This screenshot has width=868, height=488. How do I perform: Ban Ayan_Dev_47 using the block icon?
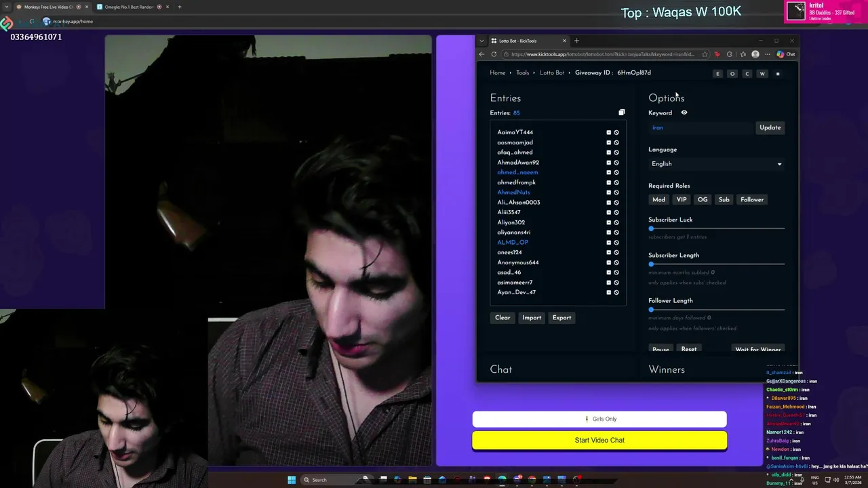coord(616,292)
